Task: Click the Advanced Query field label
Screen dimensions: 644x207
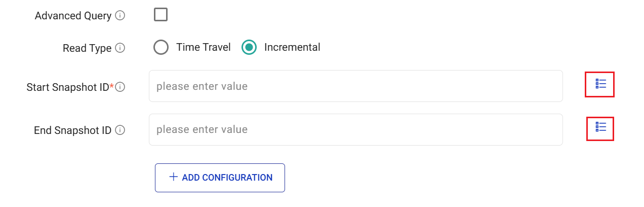Action: [73, 16]
